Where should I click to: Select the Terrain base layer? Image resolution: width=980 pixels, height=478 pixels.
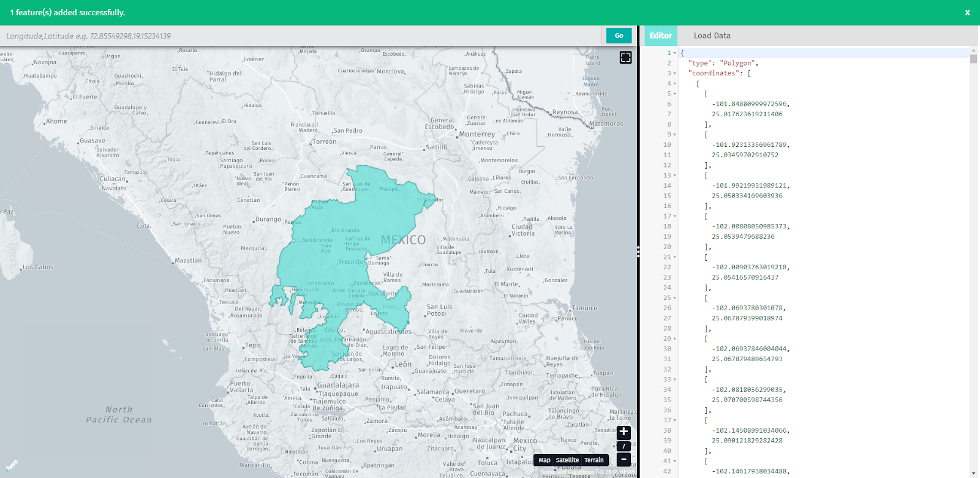[594, 460]
